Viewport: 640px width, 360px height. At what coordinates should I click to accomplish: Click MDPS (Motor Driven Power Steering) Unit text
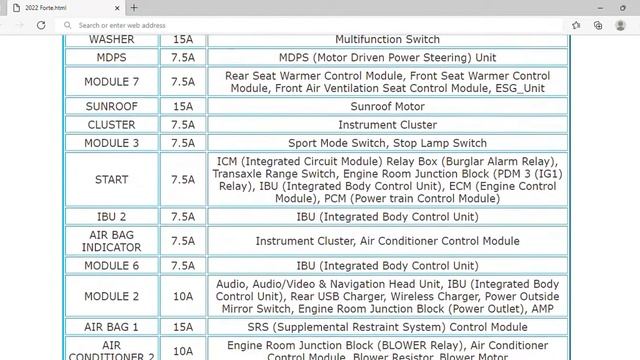(387, 58)
